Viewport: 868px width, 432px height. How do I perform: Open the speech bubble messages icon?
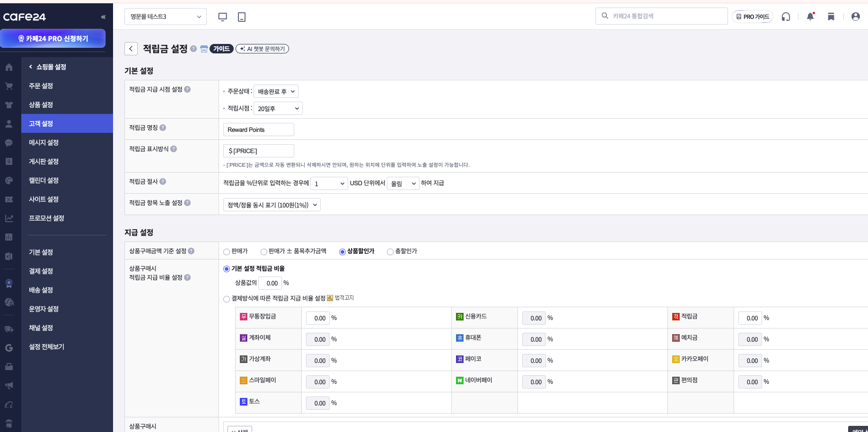[9, 143]
